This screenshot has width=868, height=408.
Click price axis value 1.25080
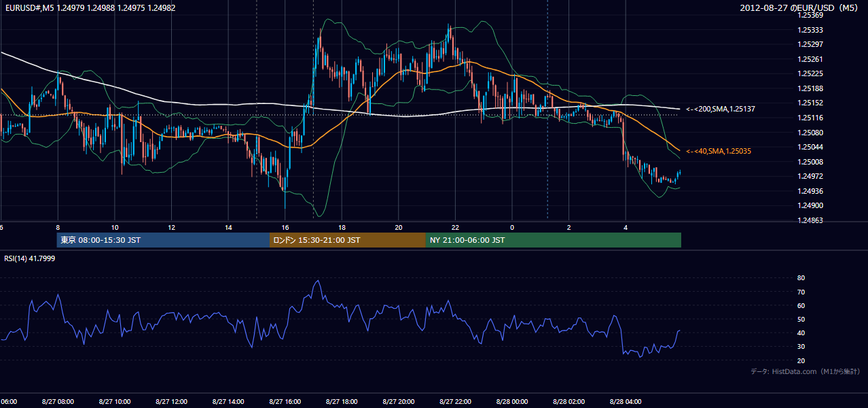(812, 133)
